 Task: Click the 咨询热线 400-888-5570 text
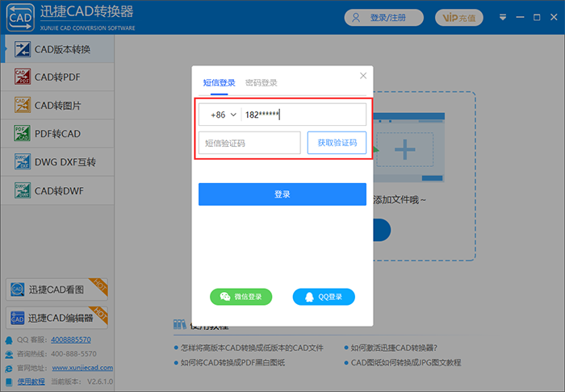click(56, 354)
